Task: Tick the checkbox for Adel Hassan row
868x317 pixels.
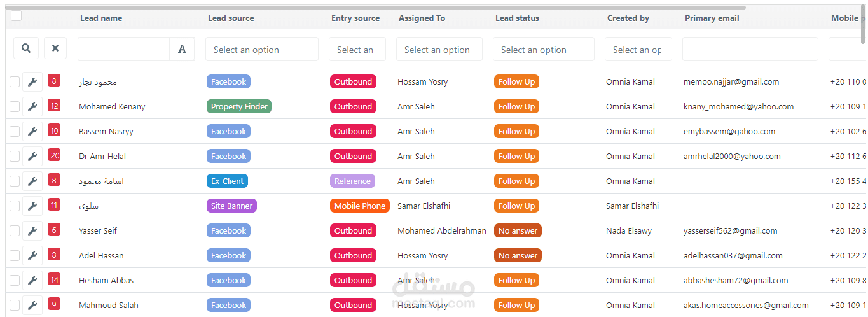Action: tap(15, 256)
